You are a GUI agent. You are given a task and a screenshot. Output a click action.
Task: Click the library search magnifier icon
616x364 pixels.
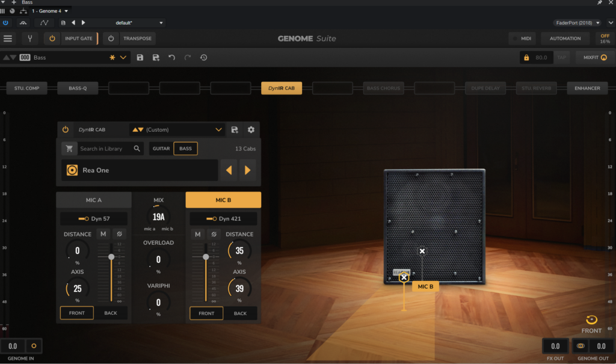(x=137, y=149)
